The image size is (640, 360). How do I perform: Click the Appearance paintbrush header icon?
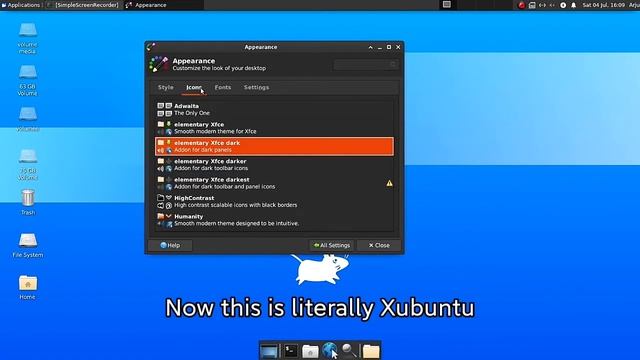[159, 64]
